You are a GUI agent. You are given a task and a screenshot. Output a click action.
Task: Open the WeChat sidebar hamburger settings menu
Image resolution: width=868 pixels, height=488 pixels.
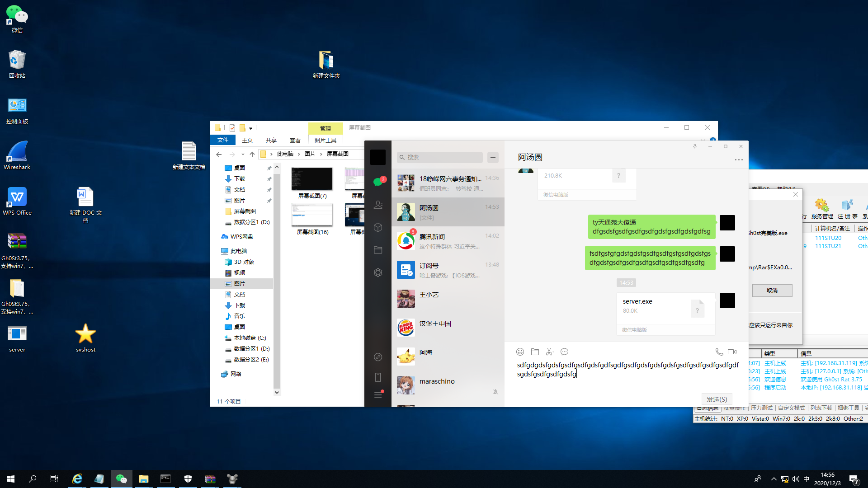(x=378, y=395)
